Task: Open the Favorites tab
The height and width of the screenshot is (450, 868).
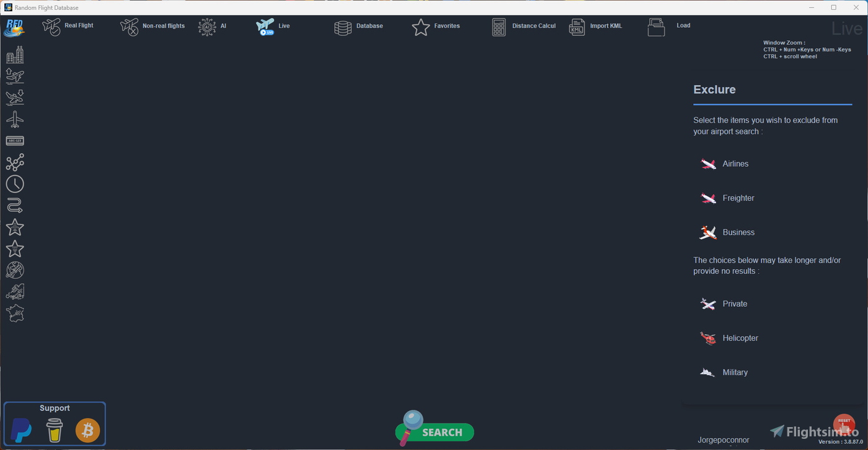Action: tap(436, 27)
